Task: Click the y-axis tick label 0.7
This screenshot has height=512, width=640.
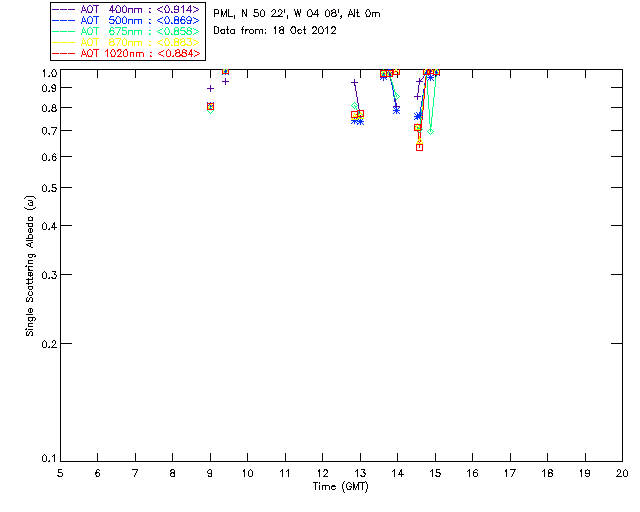Action: coord(49,131)
